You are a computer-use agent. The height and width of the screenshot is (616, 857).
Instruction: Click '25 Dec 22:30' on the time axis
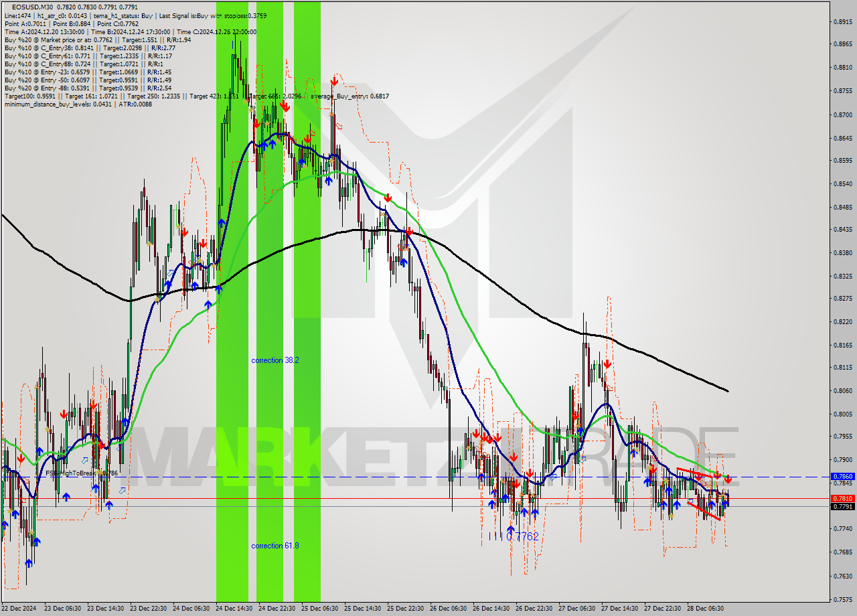pyautogui.click(x=405, y=609)
